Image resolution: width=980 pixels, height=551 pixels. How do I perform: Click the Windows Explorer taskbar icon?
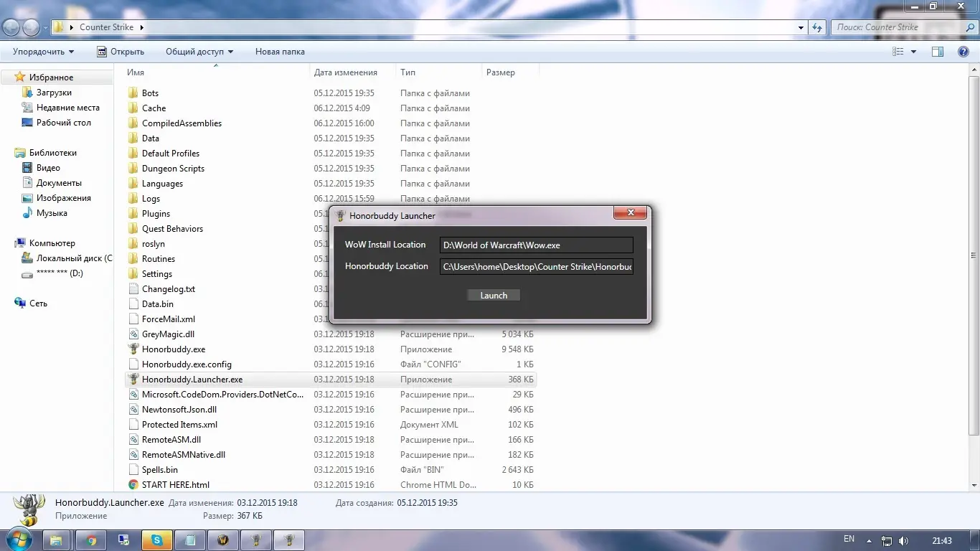pos(56,540)
